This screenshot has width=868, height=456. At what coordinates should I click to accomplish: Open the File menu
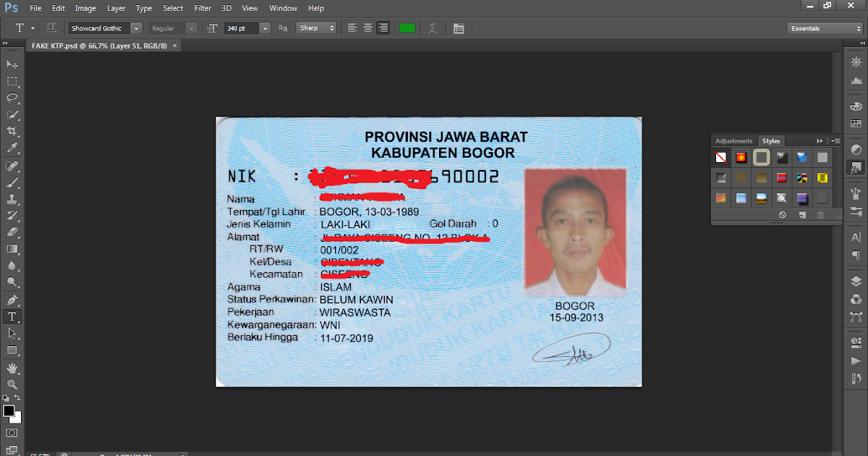[x=36, y=8]
